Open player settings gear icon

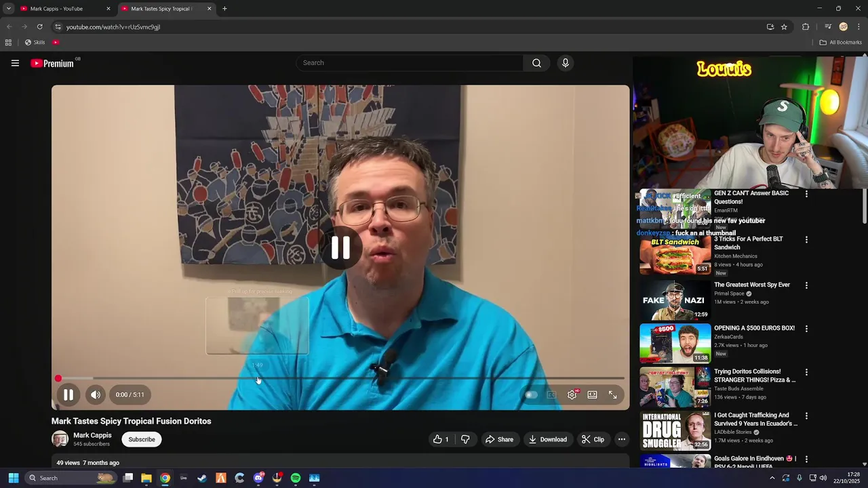tap(572, 394)
